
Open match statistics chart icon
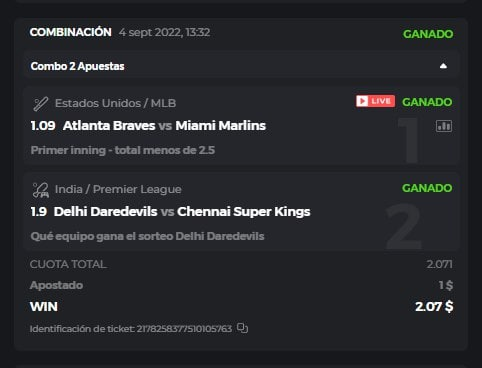pos(444,126)
